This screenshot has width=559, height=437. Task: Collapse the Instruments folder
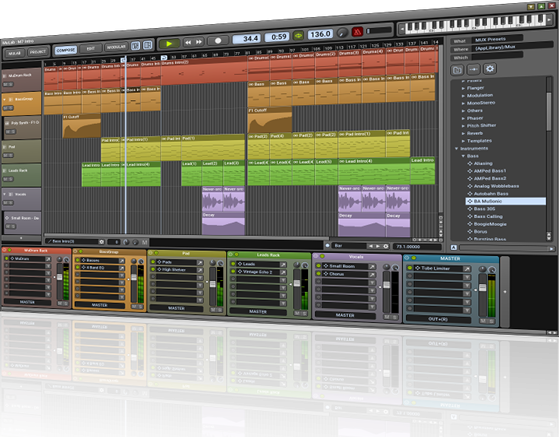click(456, 149)
